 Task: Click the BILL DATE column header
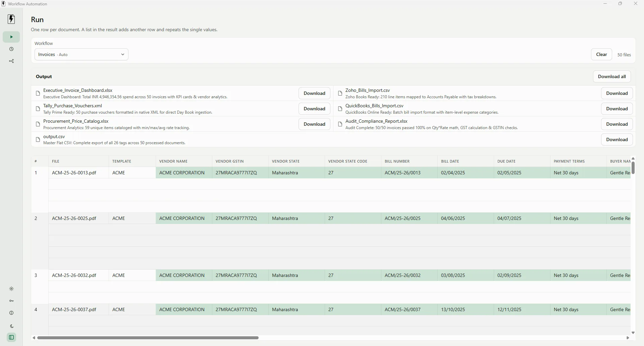[466, 161]
